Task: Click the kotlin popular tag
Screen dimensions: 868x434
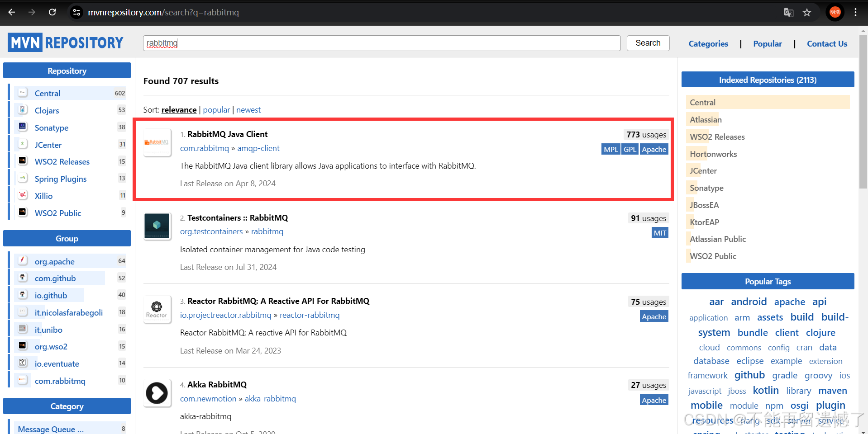Action: (766, 390)
